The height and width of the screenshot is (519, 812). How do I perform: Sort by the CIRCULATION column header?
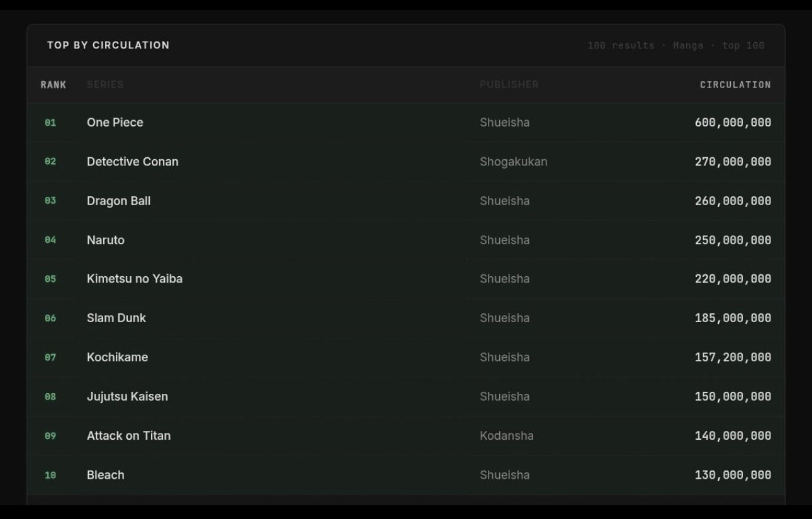[x=735, y=85]
